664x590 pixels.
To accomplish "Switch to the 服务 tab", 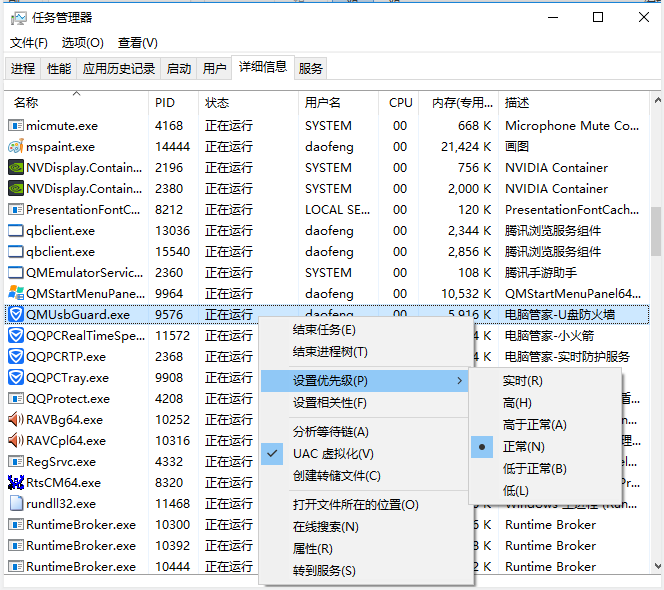I will pyautogui.click(x=310, y=68).
